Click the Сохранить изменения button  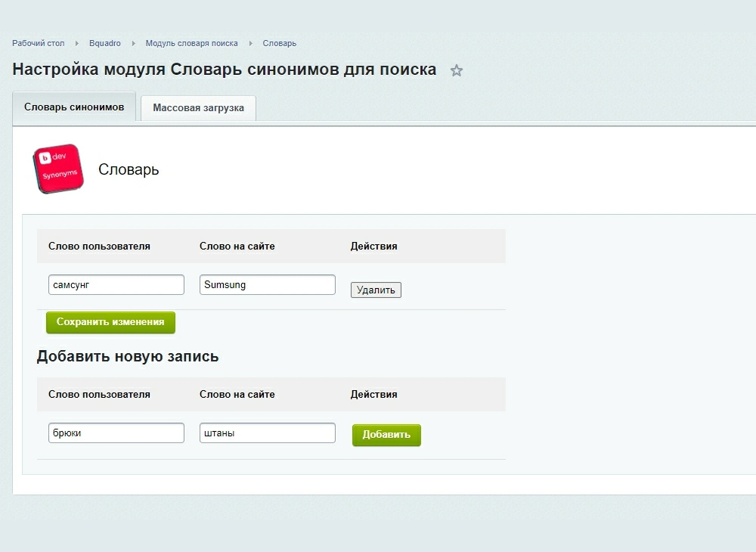110,322
